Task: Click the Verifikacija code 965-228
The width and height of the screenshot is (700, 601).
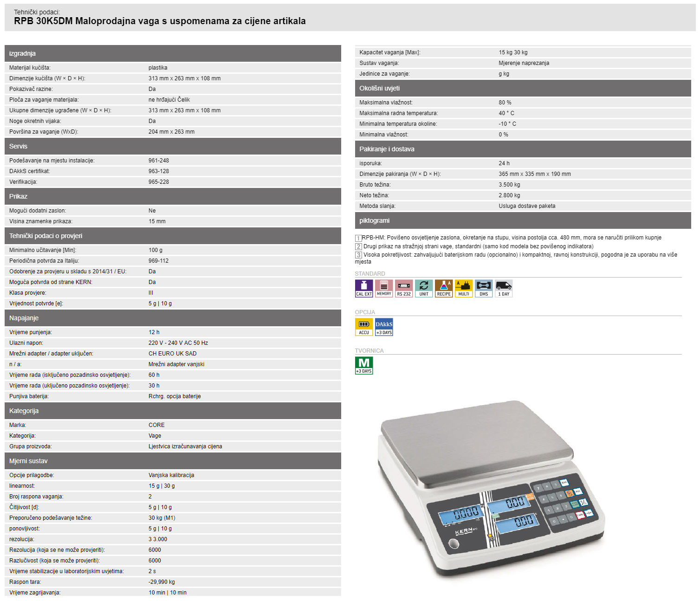Action: pyautogui.click(x=159, y=182)
